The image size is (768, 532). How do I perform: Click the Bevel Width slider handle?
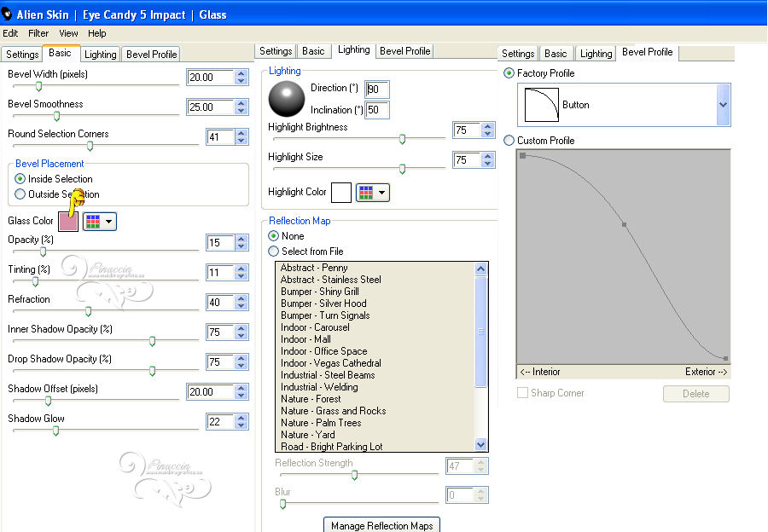pos(38,87)
